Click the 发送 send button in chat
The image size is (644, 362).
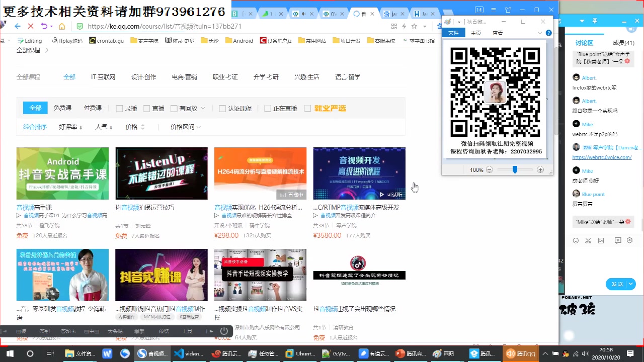(x=617, y=284)
